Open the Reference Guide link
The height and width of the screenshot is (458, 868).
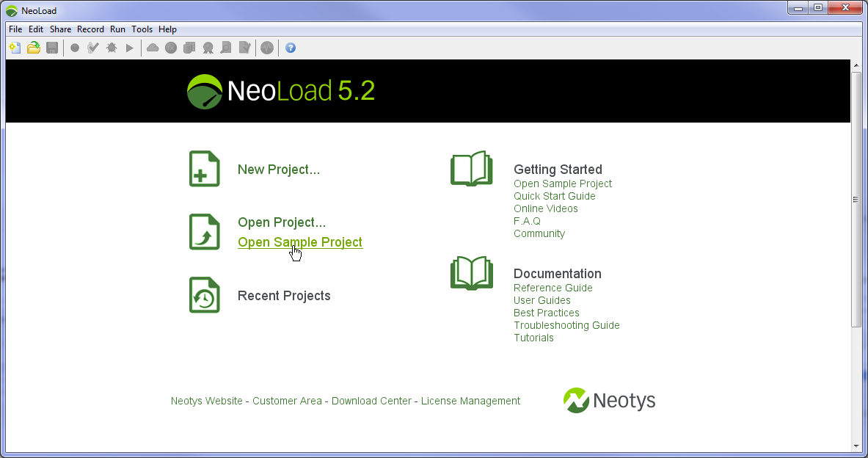(553, 288)
